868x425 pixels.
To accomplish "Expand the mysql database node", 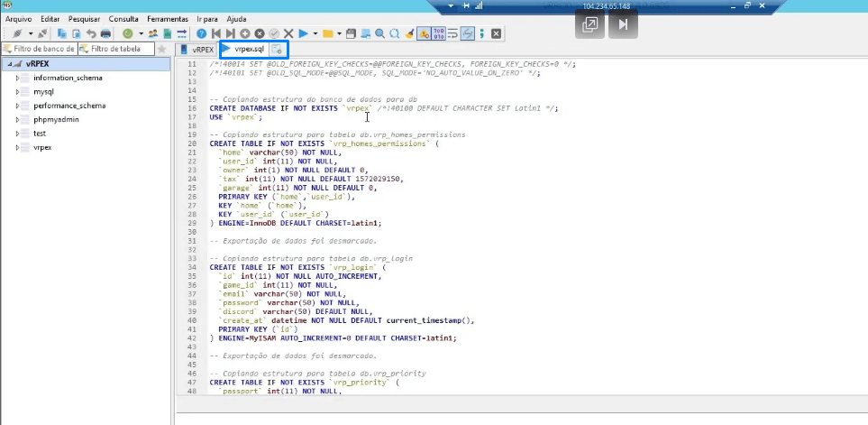I will point(17,92).
